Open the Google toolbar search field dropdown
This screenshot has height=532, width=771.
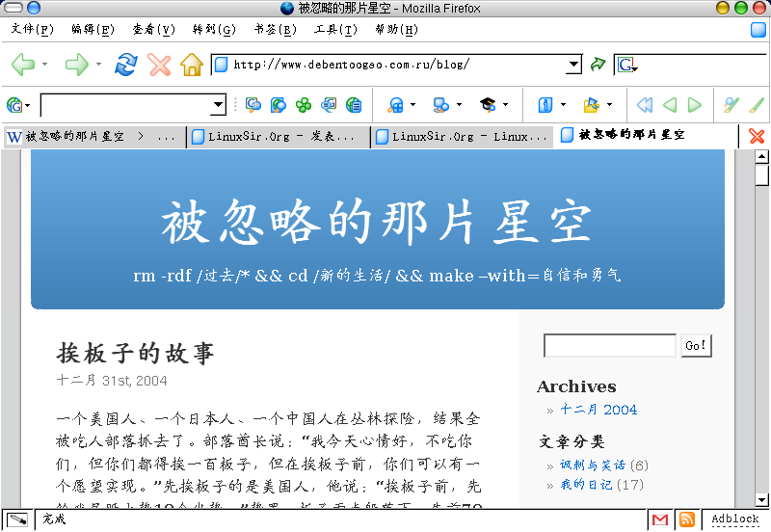pos(218,105)
